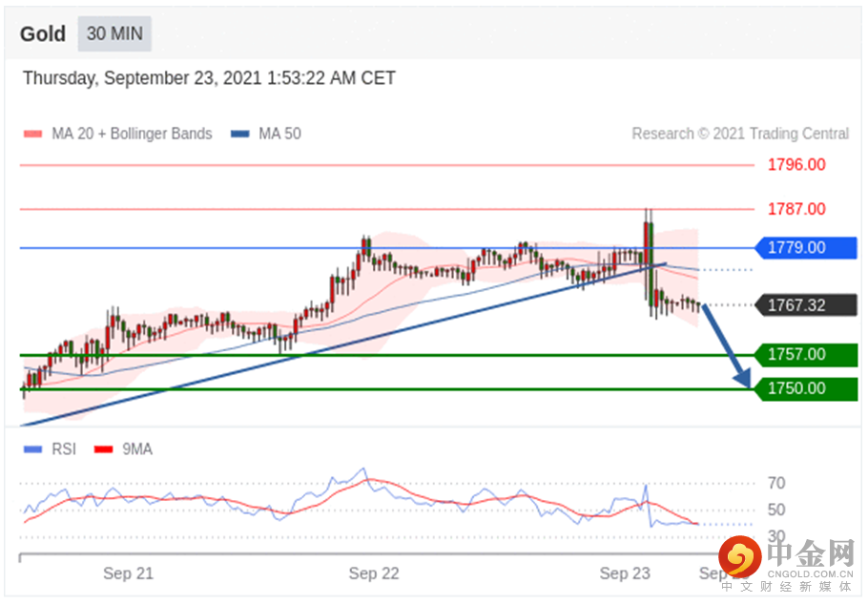Image resolution: width=868 pixels, height=604 pixels.
Task: Select the 1750.00 support price tag
Action: [x=806, y=388]
